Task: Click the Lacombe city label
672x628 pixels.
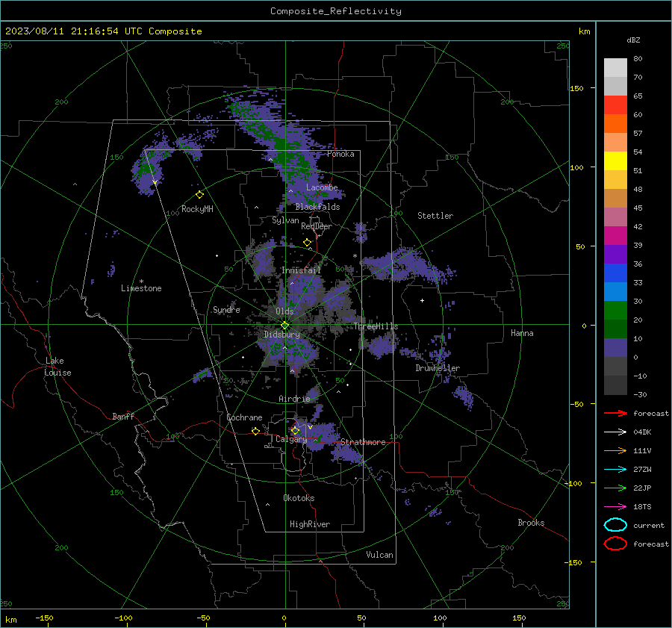Action: [x=322, y=187]
